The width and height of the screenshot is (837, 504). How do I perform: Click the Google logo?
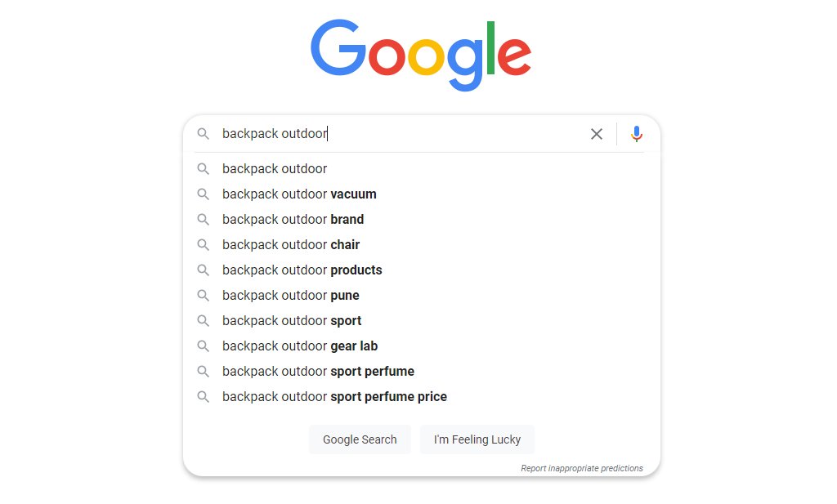[421, 54]
